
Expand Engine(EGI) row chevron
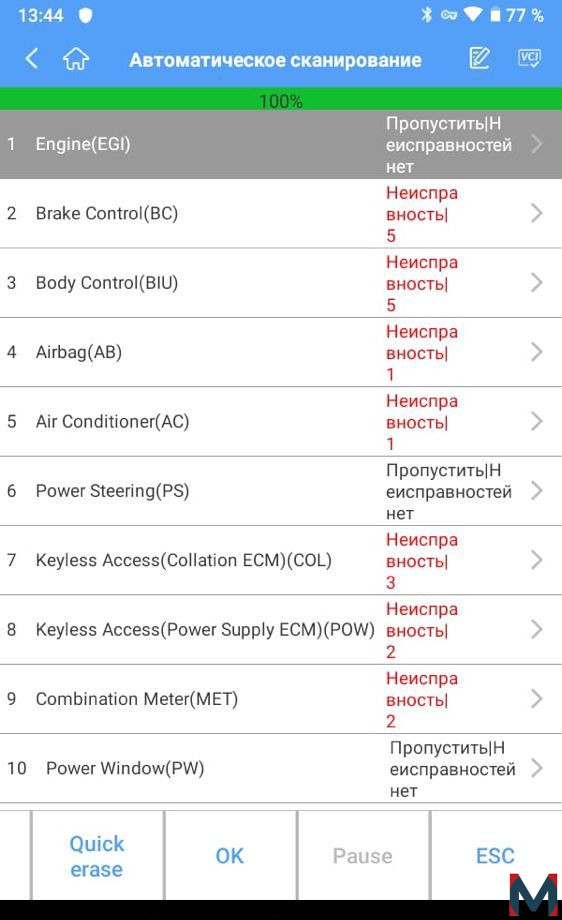[x=536, y=144]
